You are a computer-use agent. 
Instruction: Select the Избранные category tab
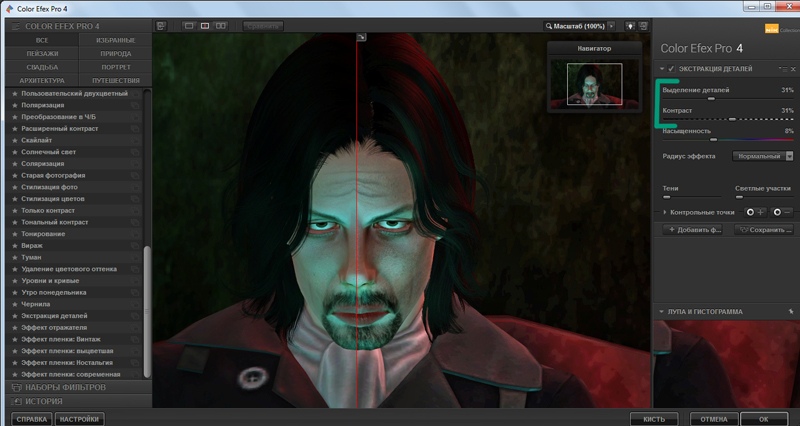[116, 40]
